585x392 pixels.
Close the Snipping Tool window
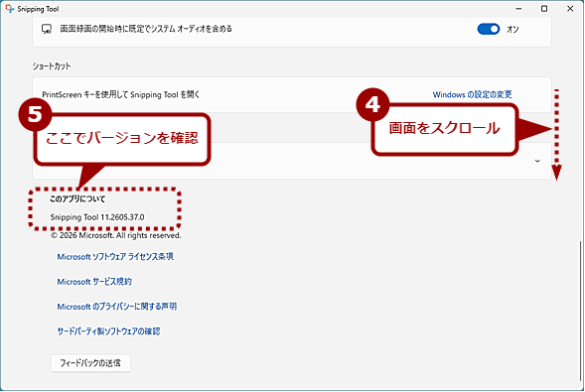coord(570,9)
